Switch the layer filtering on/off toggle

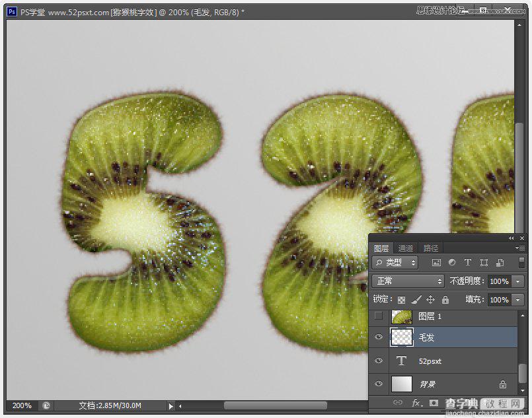[x=522, y=262]
